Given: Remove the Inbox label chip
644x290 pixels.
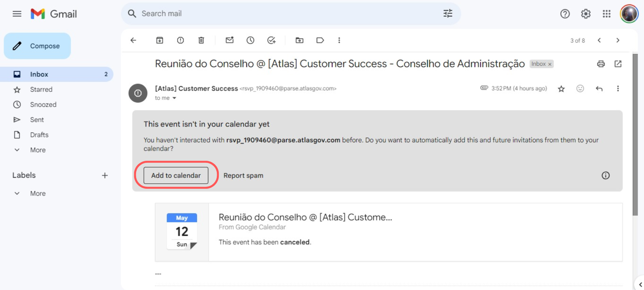Looking at the screenshot, I should tap(550, 64).
